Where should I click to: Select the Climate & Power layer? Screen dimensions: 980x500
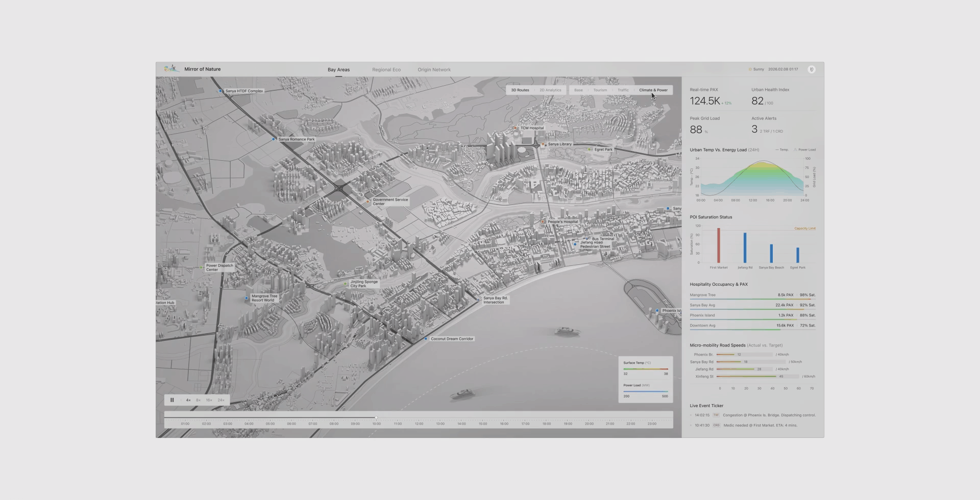pyautogui.click(x=653, y=90)
